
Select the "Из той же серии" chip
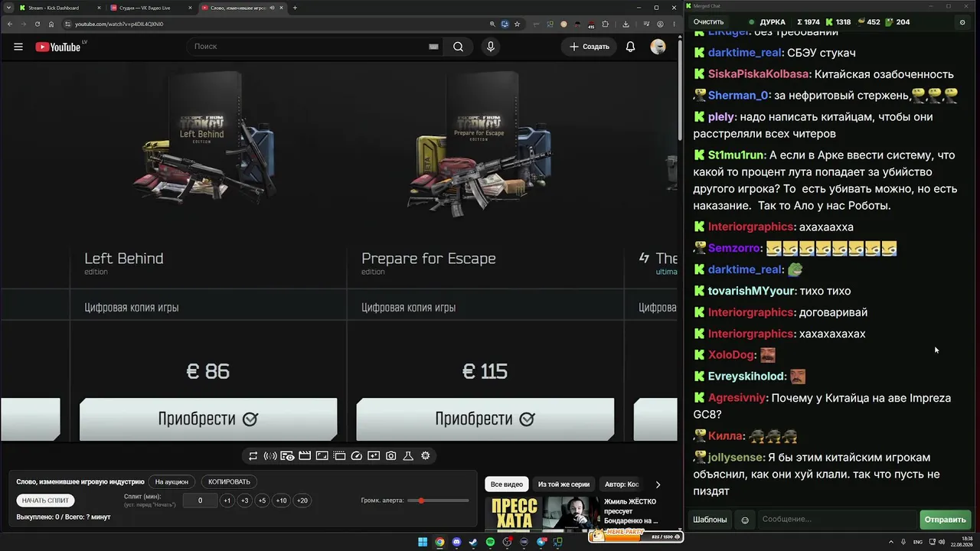(563, 484)
